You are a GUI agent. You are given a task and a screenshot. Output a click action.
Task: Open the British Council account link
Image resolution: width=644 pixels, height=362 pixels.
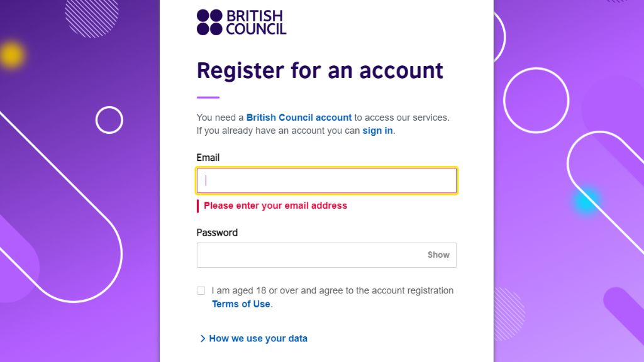[x=299, y=118]
